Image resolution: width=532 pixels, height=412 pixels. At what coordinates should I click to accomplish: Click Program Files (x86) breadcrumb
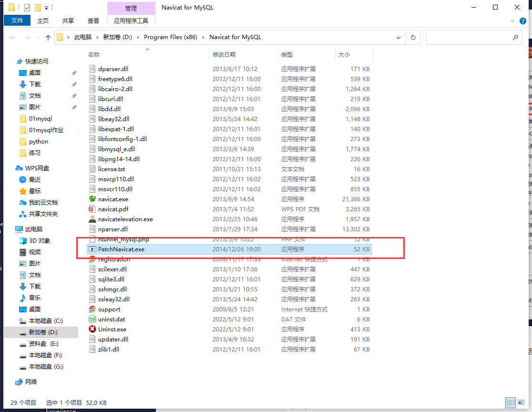click(x=171, y=37)
